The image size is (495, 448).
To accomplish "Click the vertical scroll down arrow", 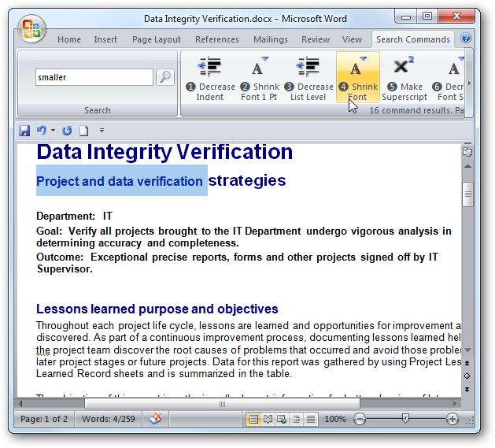I will tap(468, 350).
